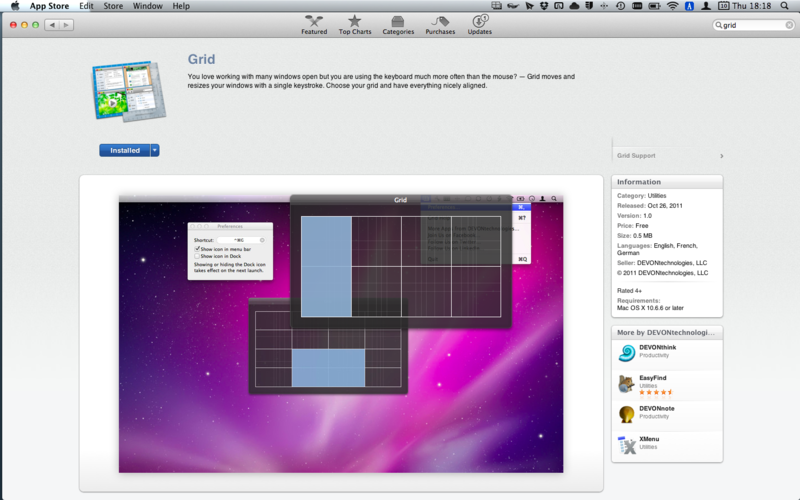Click EasyFind star rating
This screenshot has height=500, width=800.
point(656,392)
